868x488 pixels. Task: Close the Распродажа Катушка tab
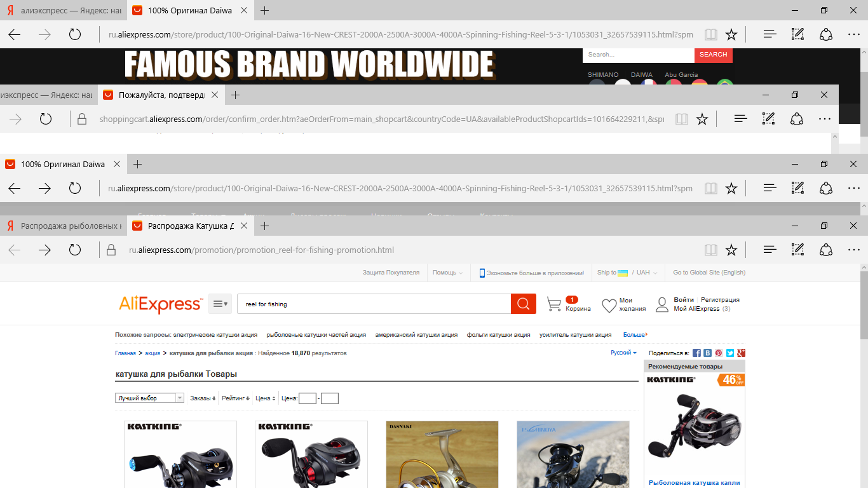click(245, 226)
